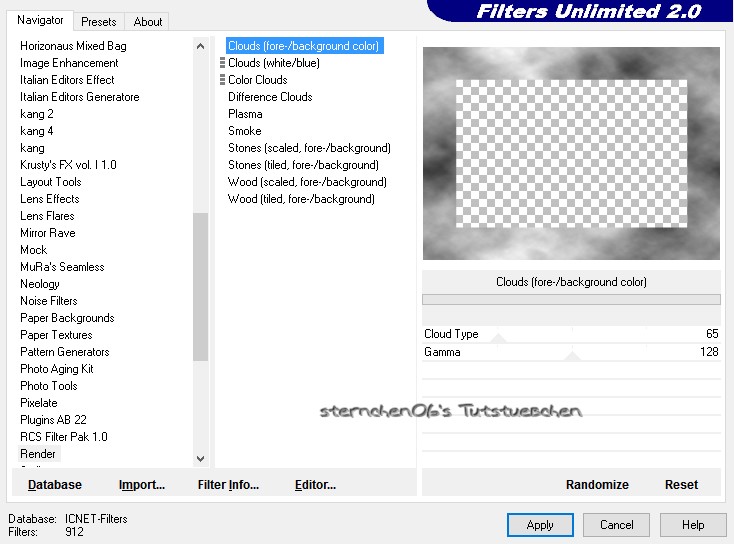The height and width of the screenshot is (544, 734).
Task: Select Difference Clouds filter
Action: pos(270,97)
